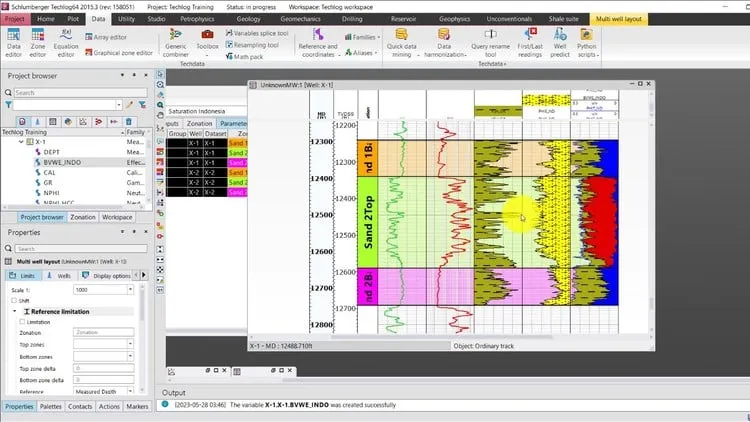Open the Query rename tool
Viewport: 750px width, 422px height.
point(490,43)
